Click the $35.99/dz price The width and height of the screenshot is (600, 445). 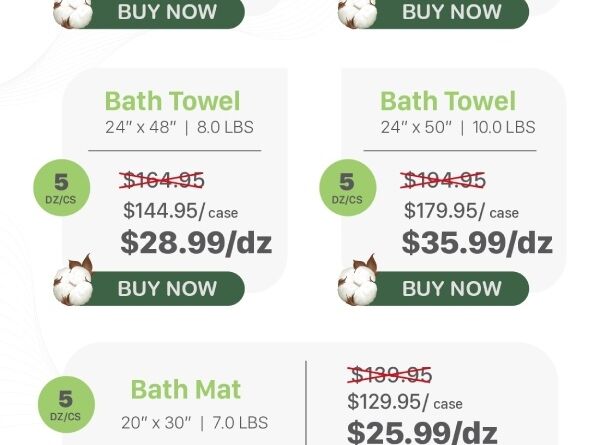477,242
